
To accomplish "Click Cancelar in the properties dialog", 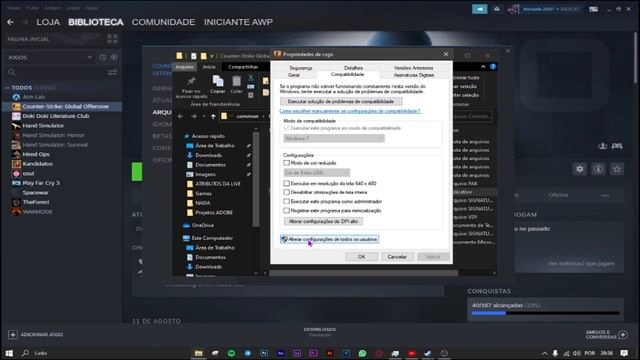I will coord(397,257).
